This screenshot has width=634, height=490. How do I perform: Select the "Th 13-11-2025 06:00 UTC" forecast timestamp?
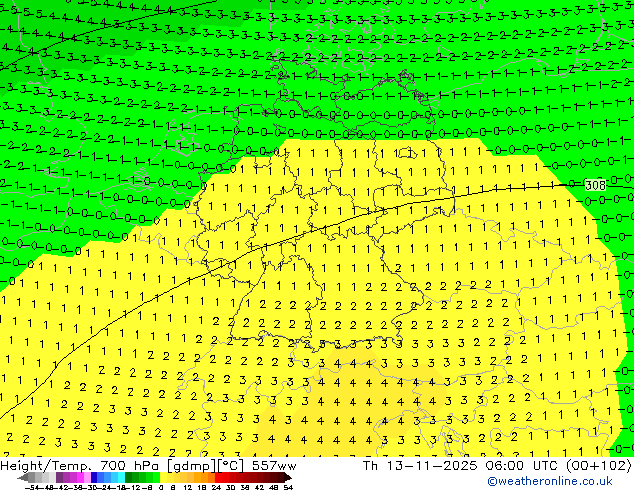point(461,466)
